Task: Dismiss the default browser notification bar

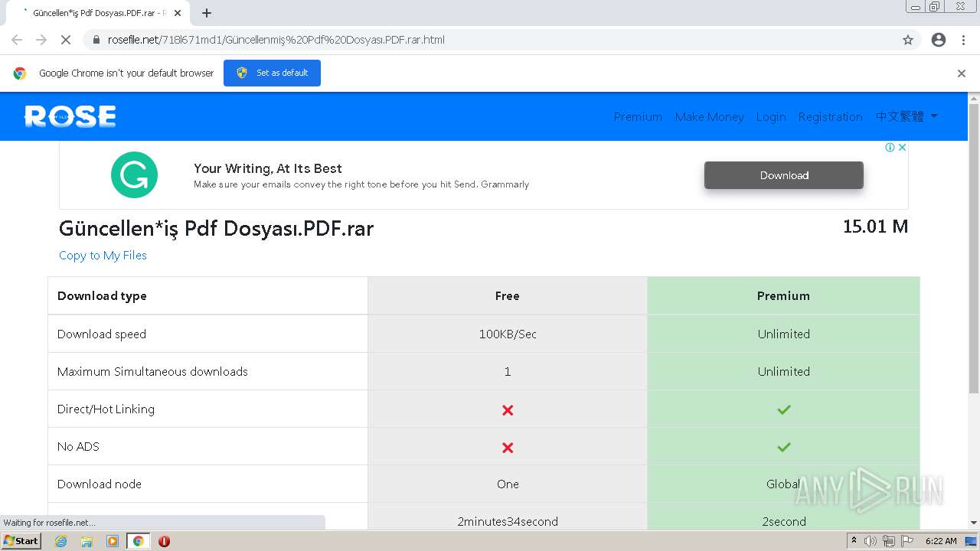Action: tap(962, 73)
